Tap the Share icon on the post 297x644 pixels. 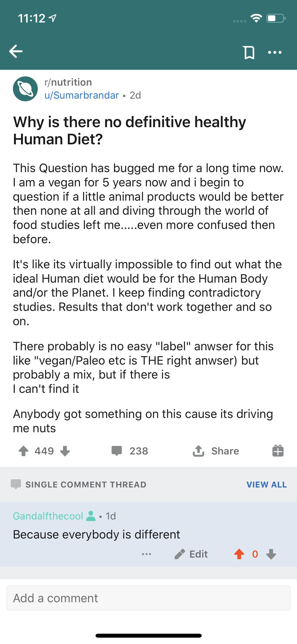[x=199, y=451]
